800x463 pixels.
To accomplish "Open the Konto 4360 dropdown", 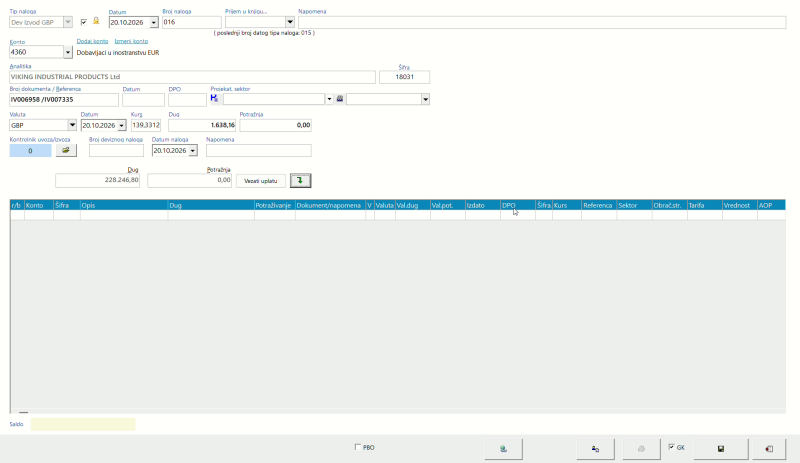I will [x=67, y=52].
